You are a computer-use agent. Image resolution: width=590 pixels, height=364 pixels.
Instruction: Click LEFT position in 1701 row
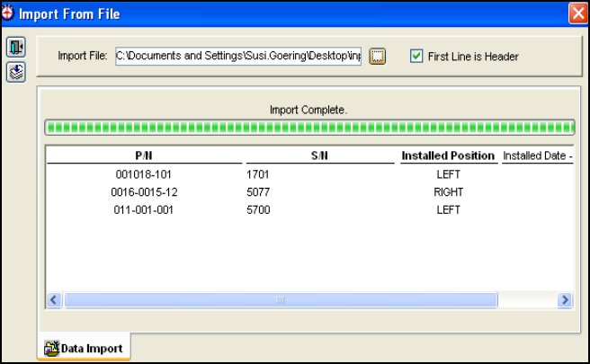click(x=448, y=174)
